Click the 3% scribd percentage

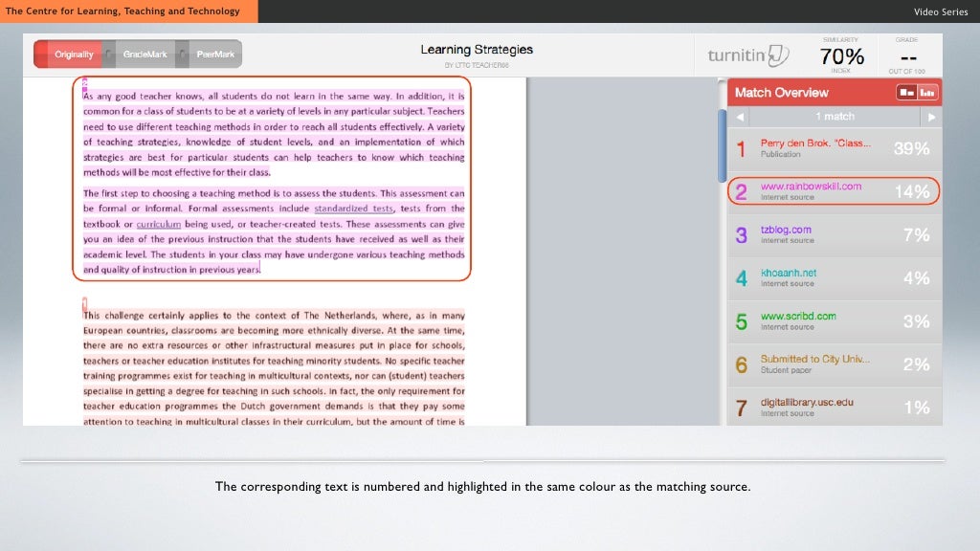tap(916, 321)
